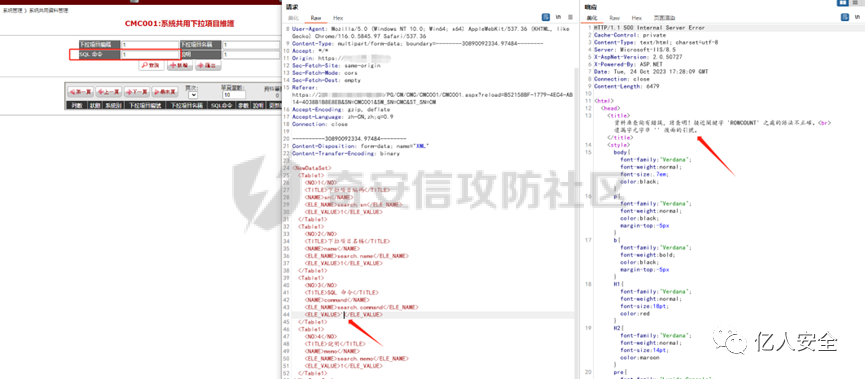This screenshot has height=379, width=865.
Task: Go to next page with 下一頁 button
Action: 137,92
